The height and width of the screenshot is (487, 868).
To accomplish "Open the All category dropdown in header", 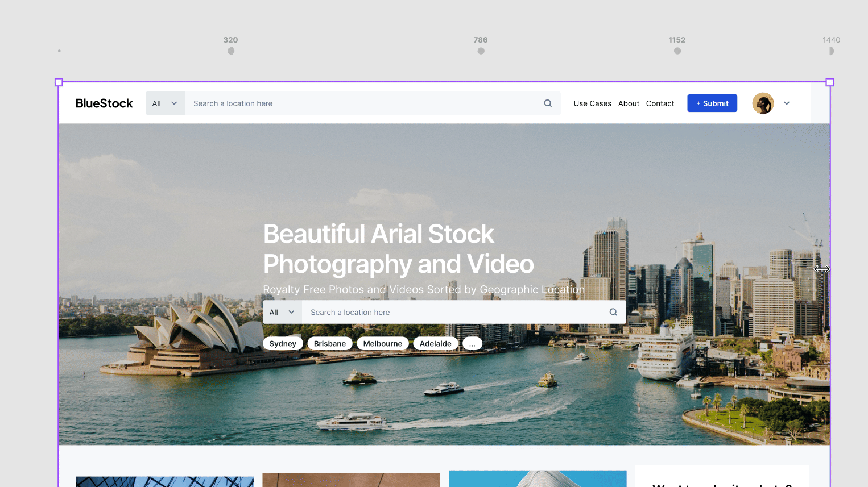I will point(165,103).
